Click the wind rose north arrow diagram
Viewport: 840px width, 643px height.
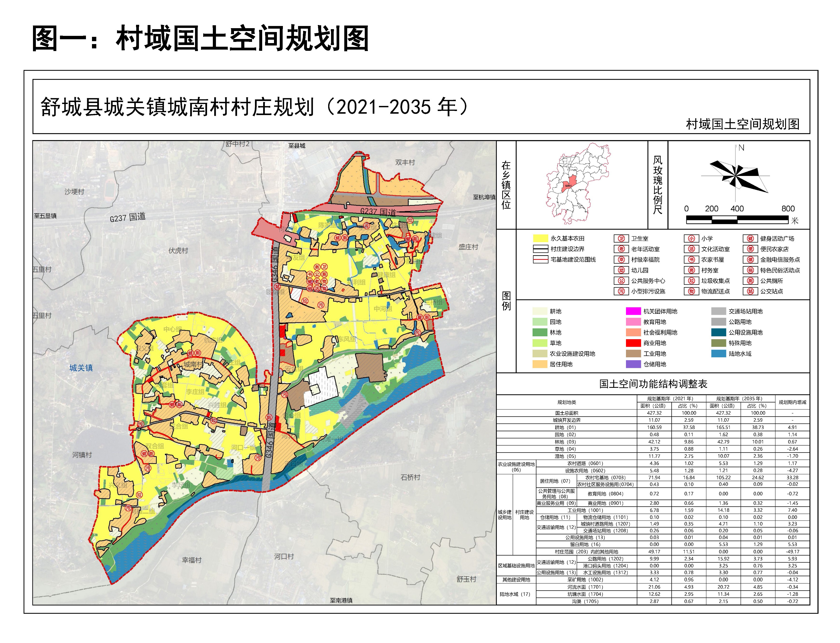point(735,174)
